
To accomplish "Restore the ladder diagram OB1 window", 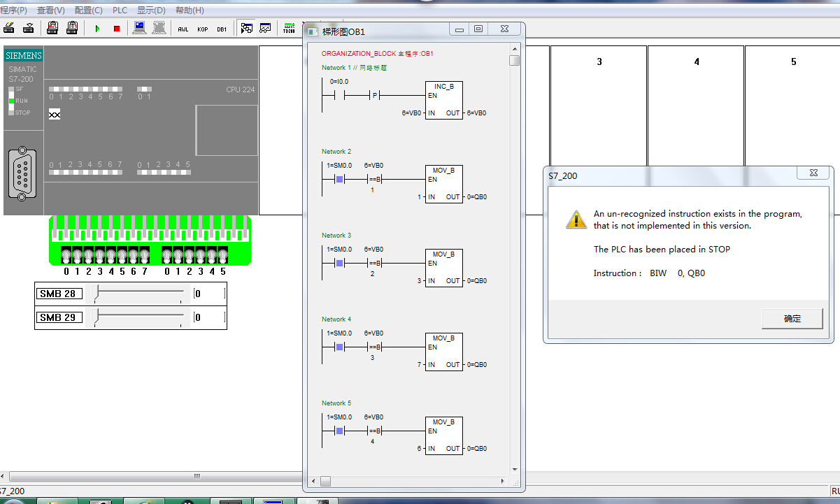I will 478,29.
